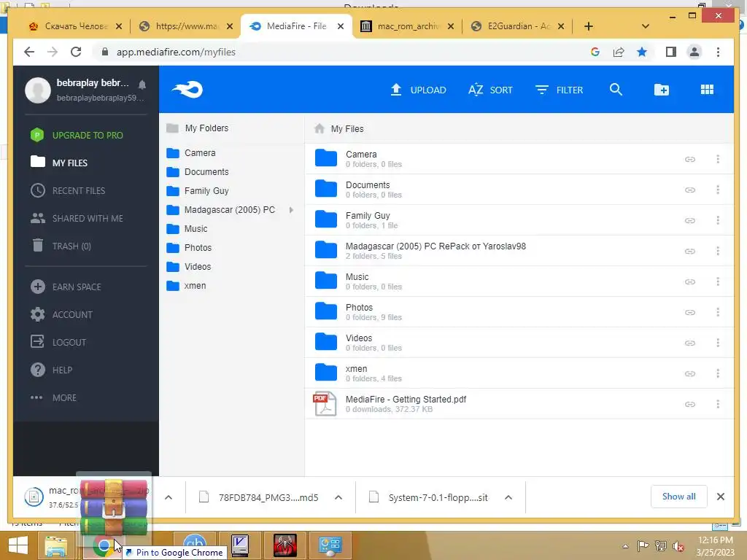Viewport: 747px width, 560px height.
Task: Open more options for xmen folder
Action: (x=718, y=373)
